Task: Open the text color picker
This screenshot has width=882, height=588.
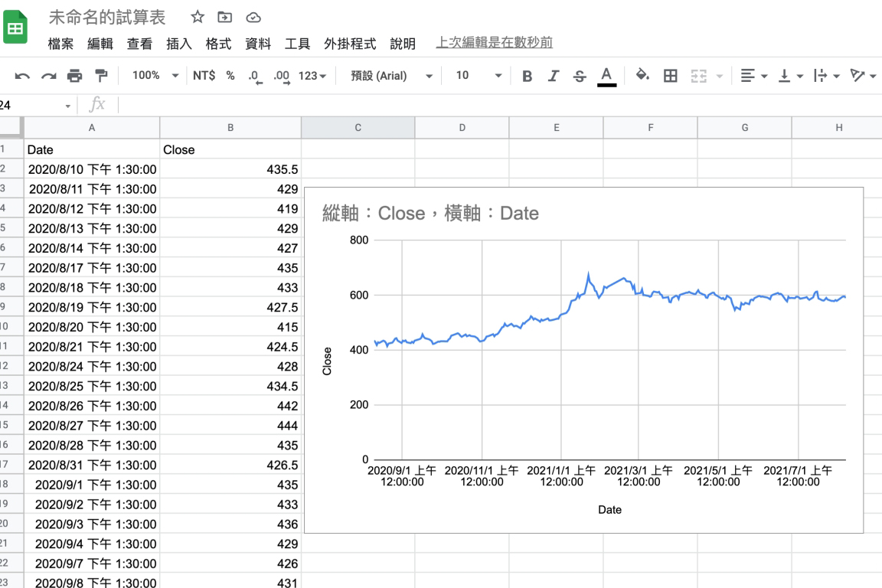Action: 606,75
